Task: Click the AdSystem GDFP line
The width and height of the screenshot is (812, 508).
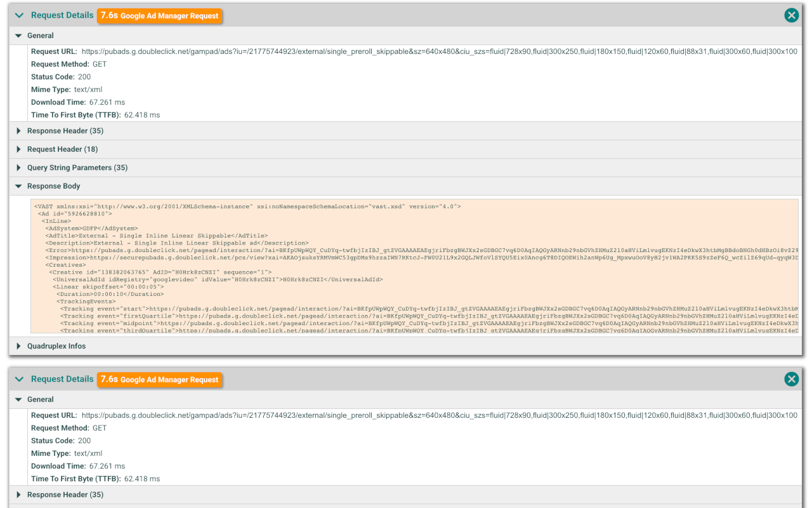Action: (x=91, y=229)
